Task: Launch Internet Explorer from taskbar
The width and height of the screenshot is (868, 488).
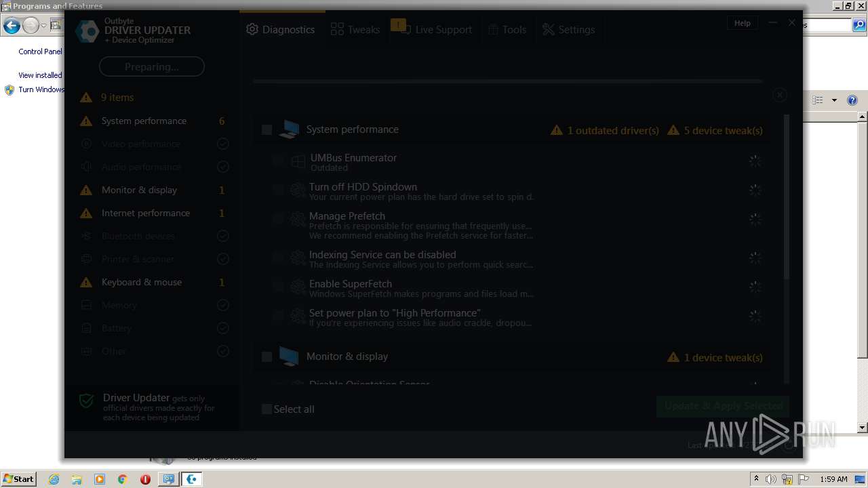Action: click(x=54, y=479)
